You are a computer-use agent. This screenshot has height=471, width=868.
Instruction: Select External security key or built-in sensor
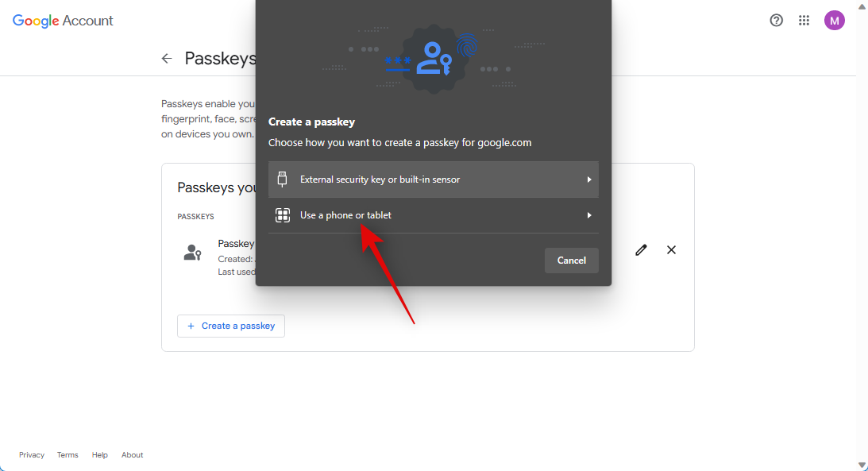(x=434, y=180)
